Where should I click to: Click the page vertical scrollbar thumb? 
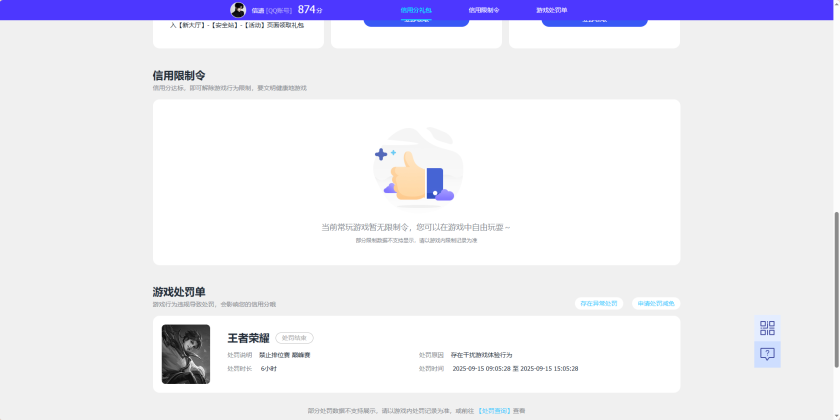coord(837,289)
